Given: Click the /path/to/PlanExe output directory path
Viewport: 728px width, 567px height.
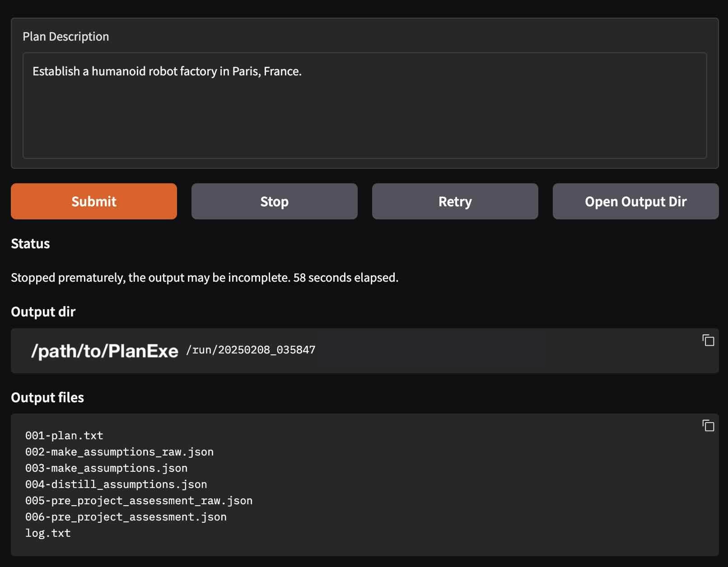Looking at the screenshot, I should (105, 349).
